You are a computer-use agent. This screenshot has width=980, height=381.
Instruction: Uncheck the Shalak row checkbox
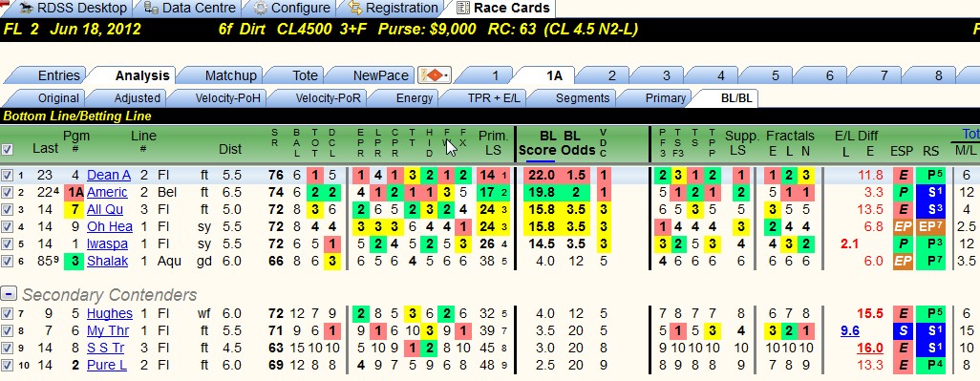(x=7, y=261)
